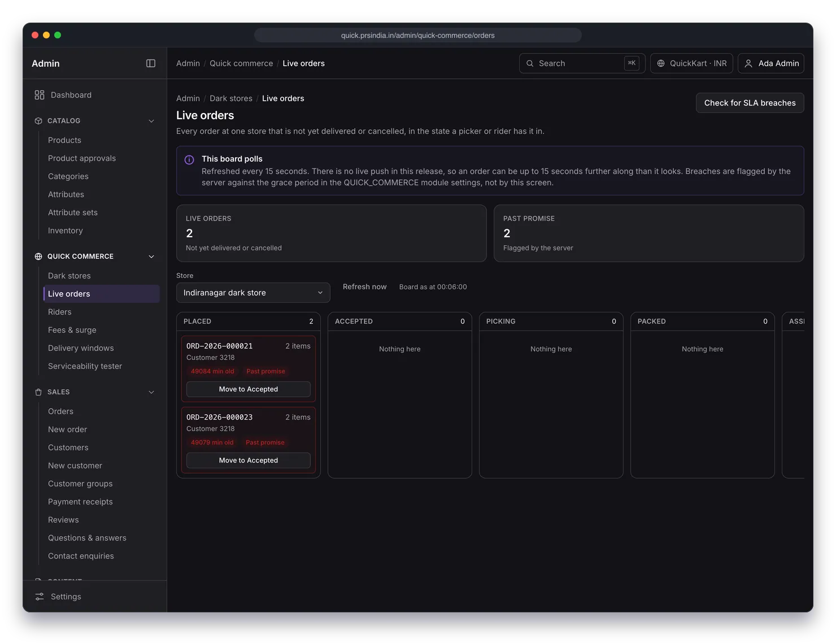This screenshot has width=836, height=644.
Task: Collapse the Quick Commerce section chevron
Action: (x=151, y=256)
